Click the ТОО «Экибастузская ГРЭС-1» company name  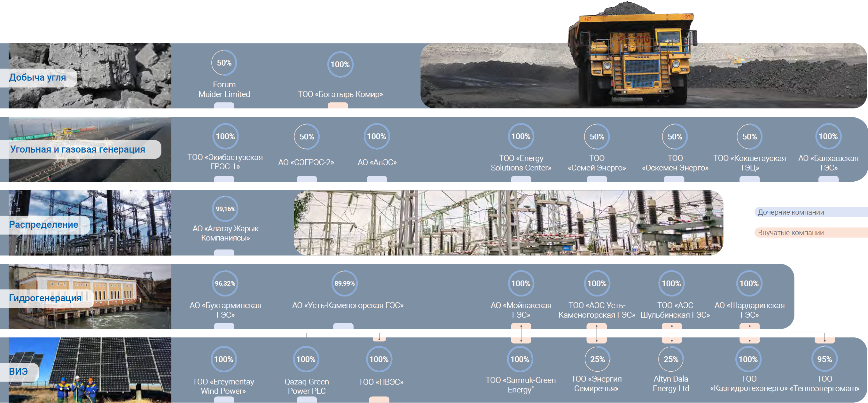tap(225, 162)
